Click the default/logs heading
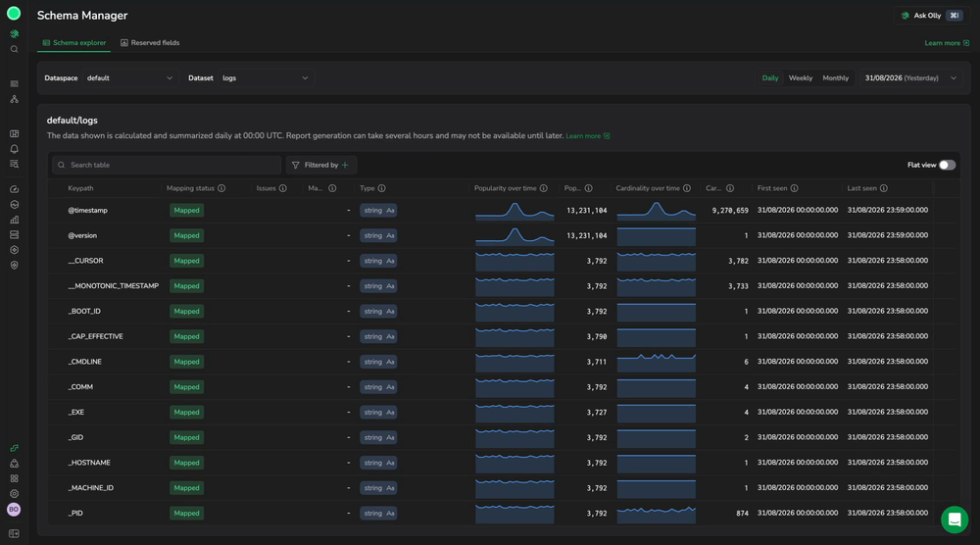980x545 pixels. tap(72, 121)
